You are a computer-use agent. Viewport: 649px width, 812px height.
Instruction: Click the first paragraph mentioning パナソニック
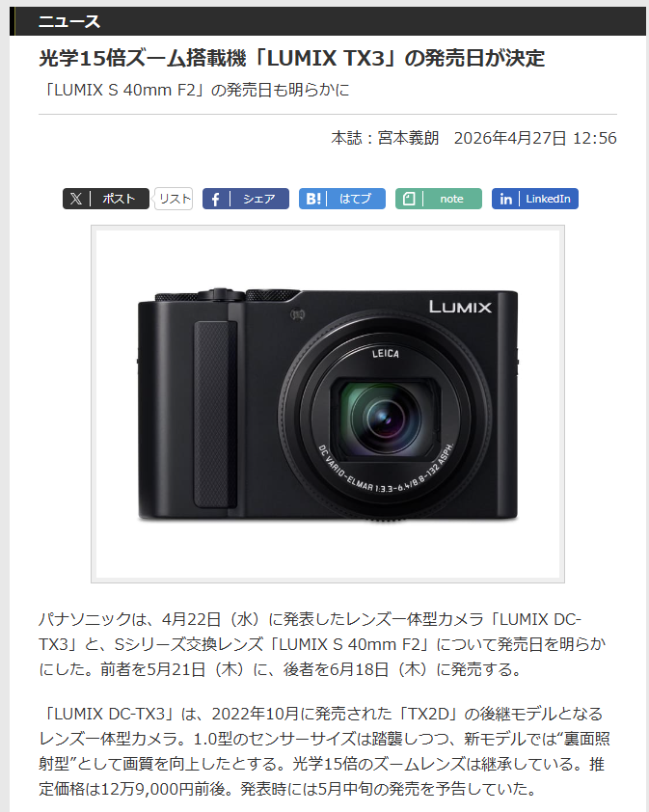(x=322, y=644)
